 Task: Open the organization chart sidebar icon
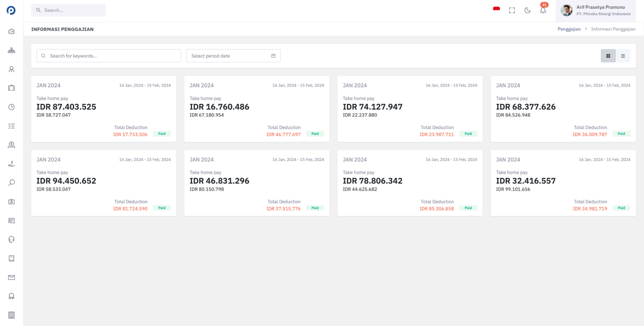click(11, 51)
